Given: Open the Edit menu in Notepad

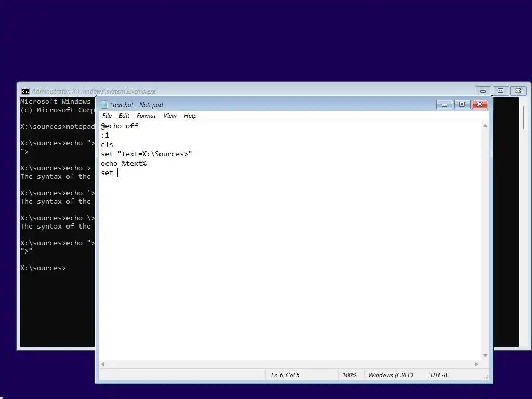Looking at the screenshot, I should tap(124, 116).
